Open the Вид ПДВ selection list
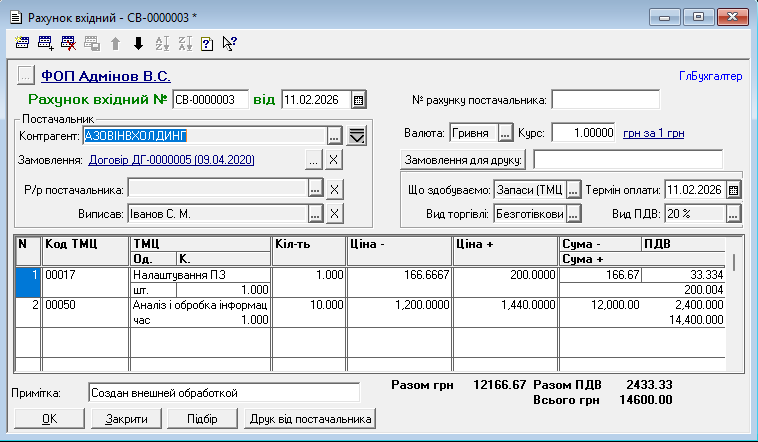 click(x=733, y=214)
